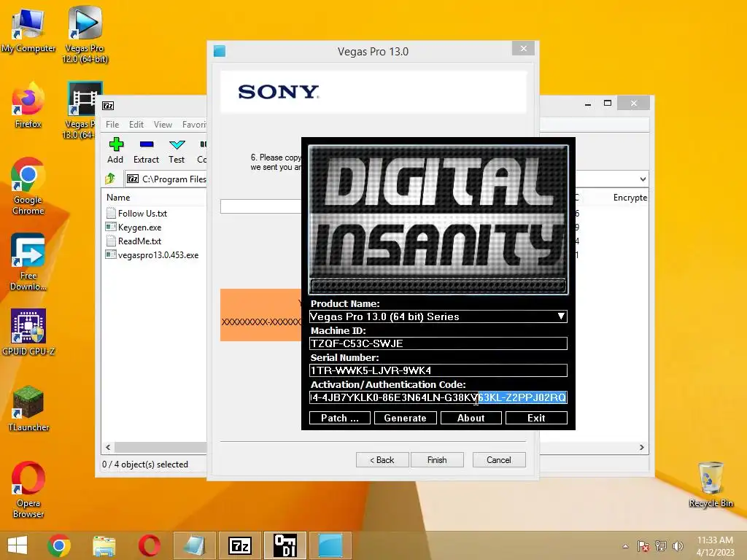Click the 7-Zip horizontal scrollbar left arrow
Screen dimensions: 747x560
(x=108, y=447)
